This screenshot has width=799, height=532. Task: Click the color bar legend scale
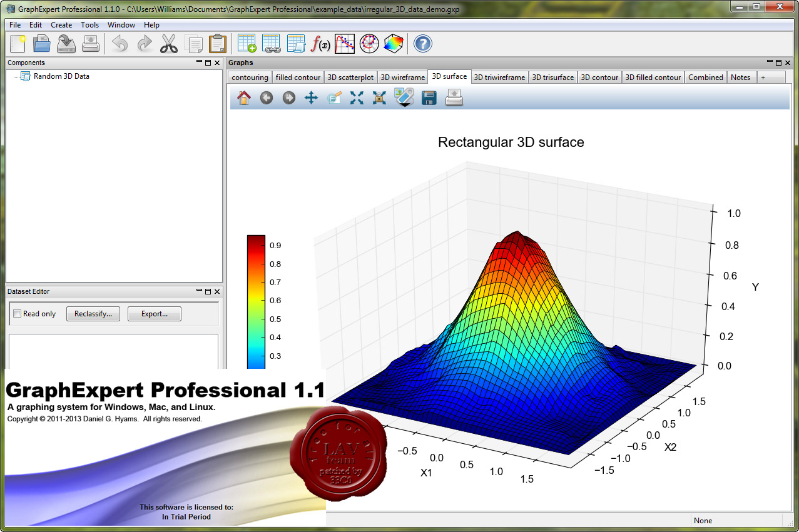(256, 303)
